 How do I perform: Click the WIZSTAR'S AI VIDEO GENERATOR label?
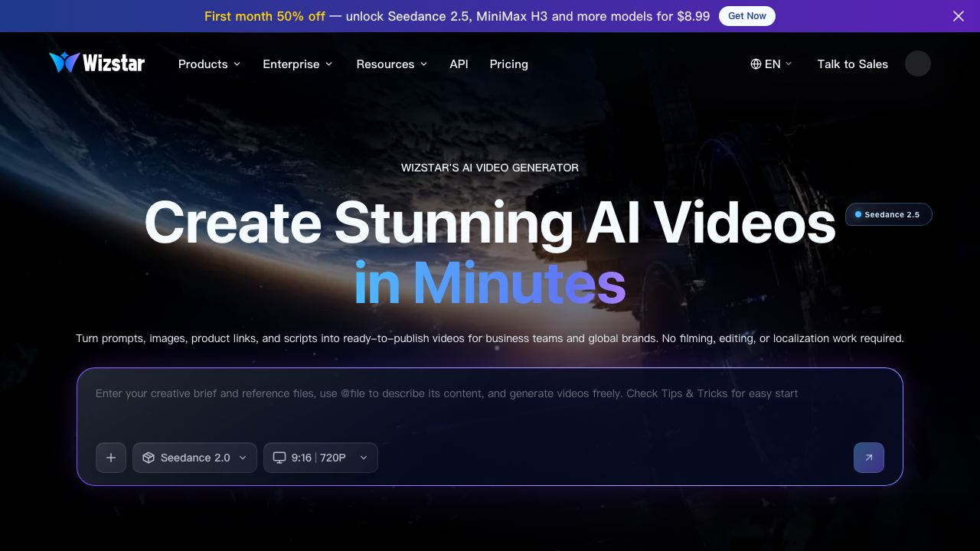490,168
